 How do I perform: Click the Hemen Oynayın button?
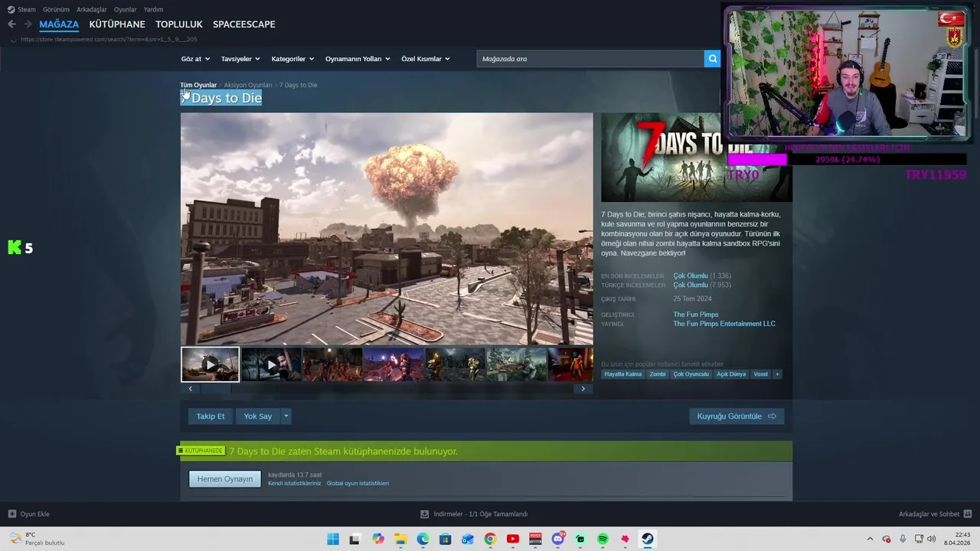pos(225,479)
